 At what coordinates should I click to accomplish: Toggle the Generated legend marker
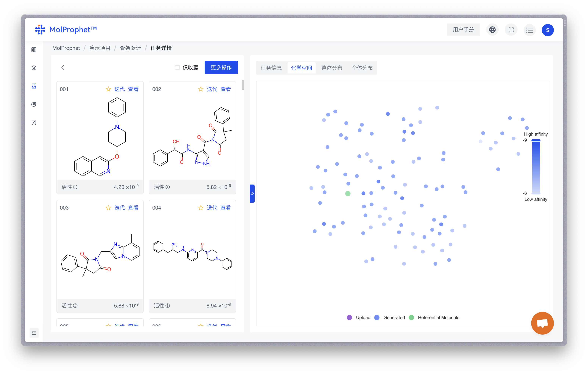pyautogui.click(x=377, y=317)
